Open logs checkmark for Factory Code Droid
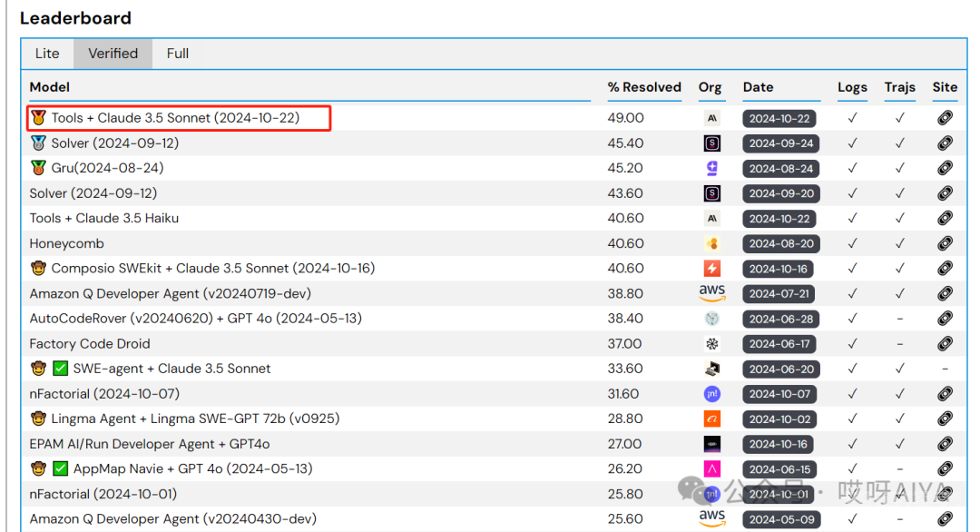This screenshot has height=532, width=980. coord(852,344)
